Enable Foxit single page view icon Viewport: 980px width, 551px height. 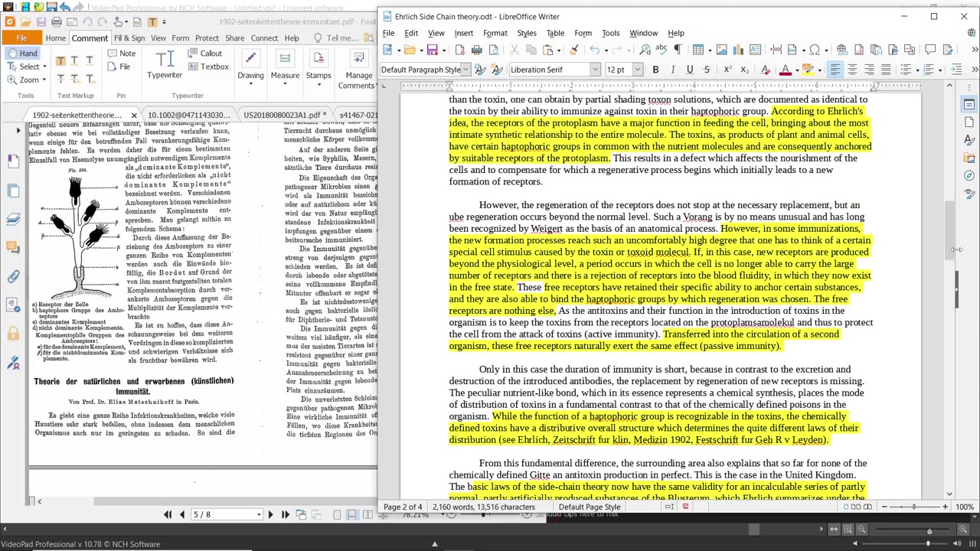click(x=337, y=514)
